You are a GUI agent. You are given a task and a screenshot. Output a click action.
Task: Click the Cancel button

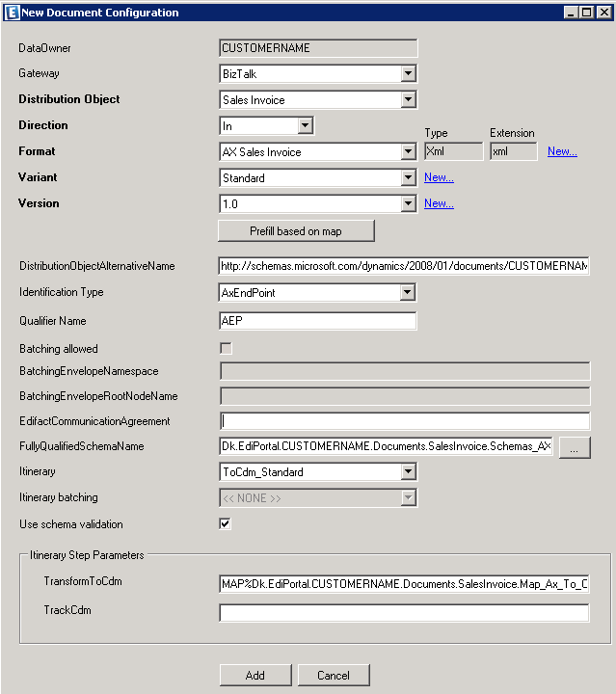(x=334, y=675)
